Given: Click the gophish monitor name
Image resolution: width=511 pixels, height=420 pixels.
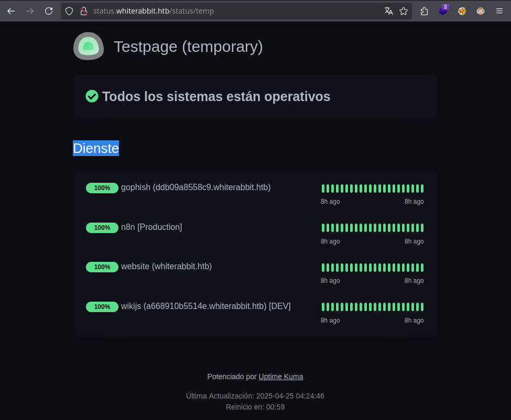Looking at the screenshot, I should tap(195, 187).
